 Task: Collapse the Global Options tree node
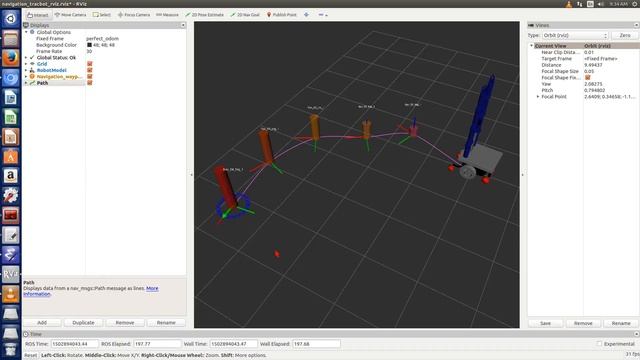pos(26,32)
